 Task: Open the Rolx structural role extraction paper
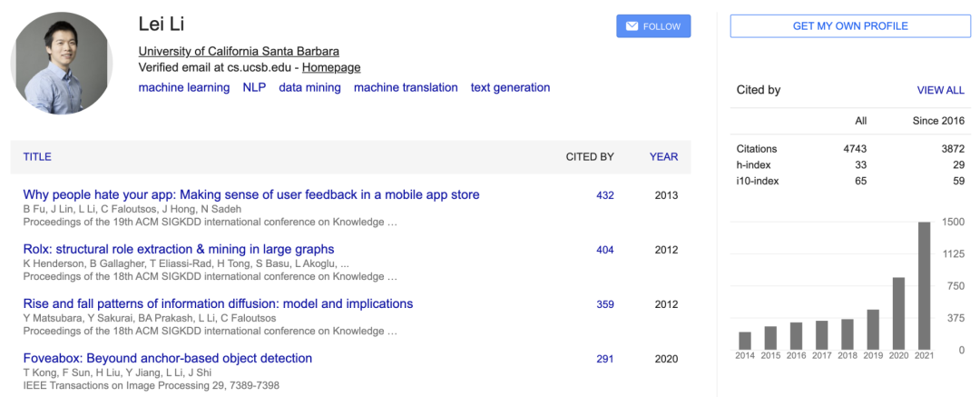179,249
